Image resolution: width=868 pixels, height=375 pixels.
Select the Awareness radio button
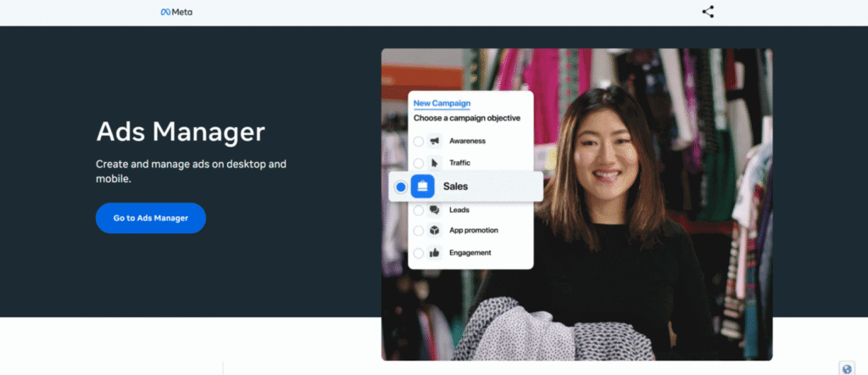pyautogui.click(x=419, y=141)
